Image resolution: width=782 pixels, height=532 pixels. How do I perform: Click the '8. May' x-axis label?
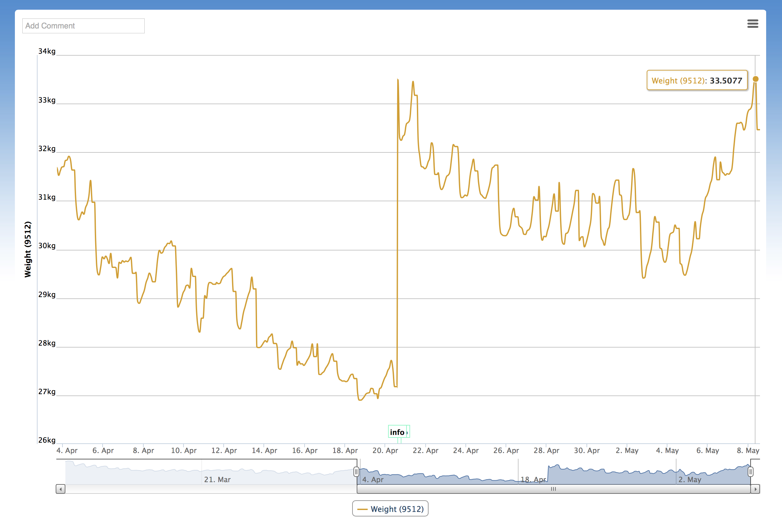pos(748,450)
